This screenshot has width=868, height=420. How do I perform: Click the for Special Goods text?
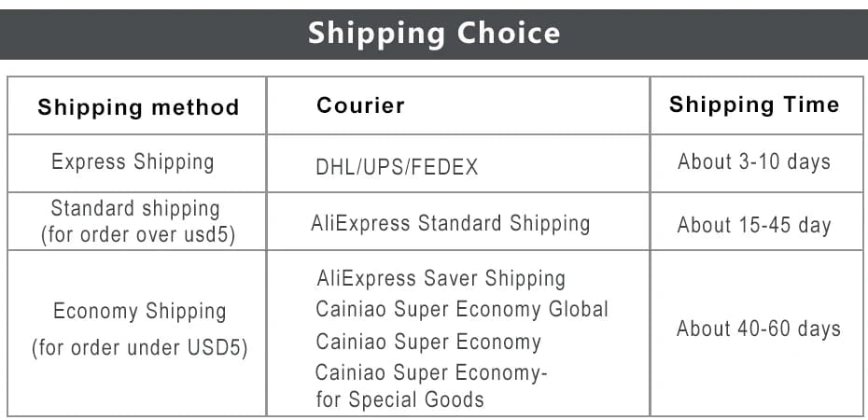(x=399, y=400)
